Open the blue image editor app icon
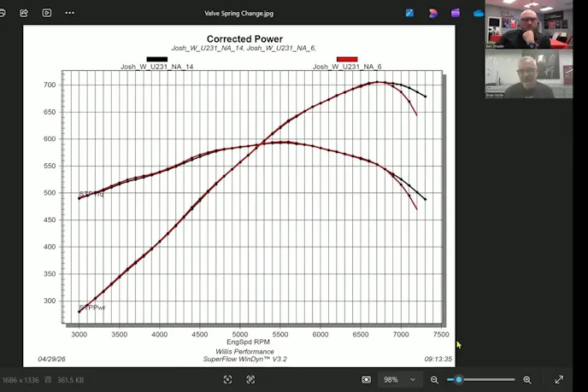Screen dimensions: 588x392 [x=409, y=13]
